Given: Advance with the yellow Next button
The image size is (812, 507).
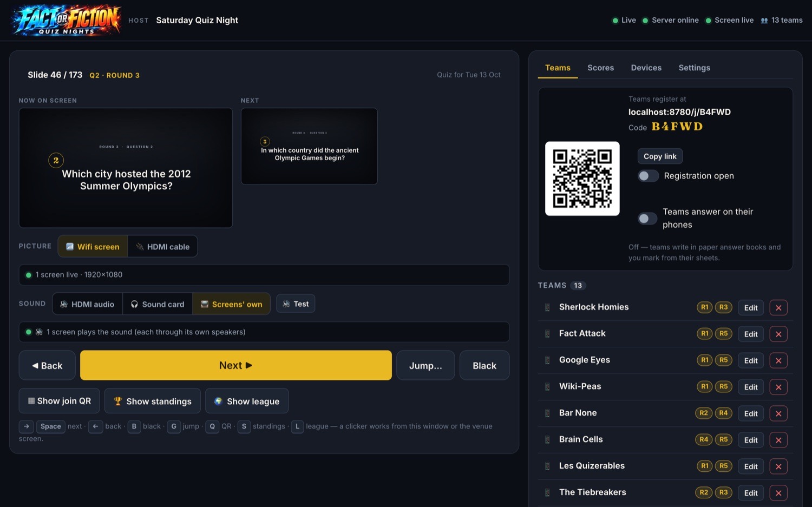Looking at the screenshot, I should (x=236, y=365).
